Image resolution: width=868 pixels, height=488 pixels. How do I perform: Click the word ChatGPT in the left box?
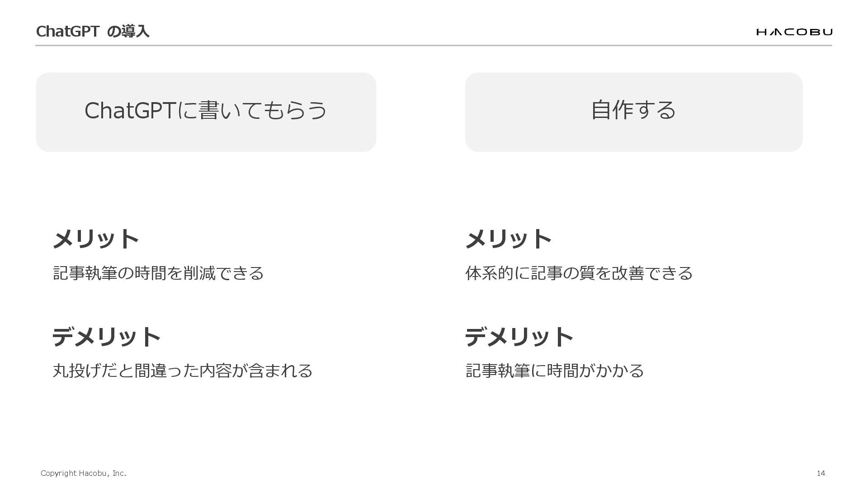[130, 111]
